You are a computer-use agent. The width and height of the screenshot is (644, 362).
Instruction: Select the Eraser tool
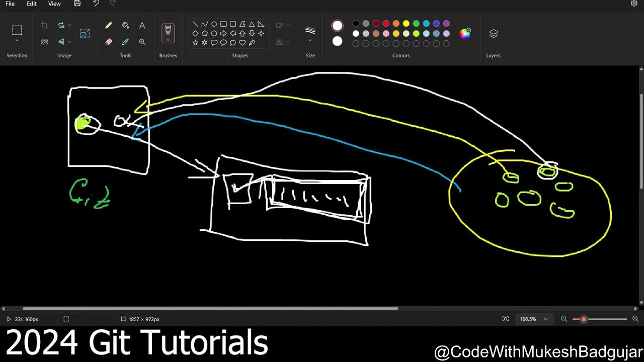pos(109,42)
